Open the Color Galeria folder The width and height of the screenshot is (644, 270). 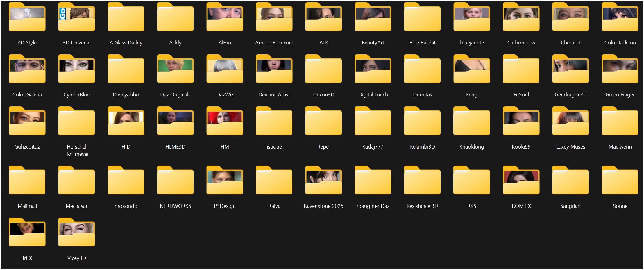pyautogui.click(x=27, y=69)
